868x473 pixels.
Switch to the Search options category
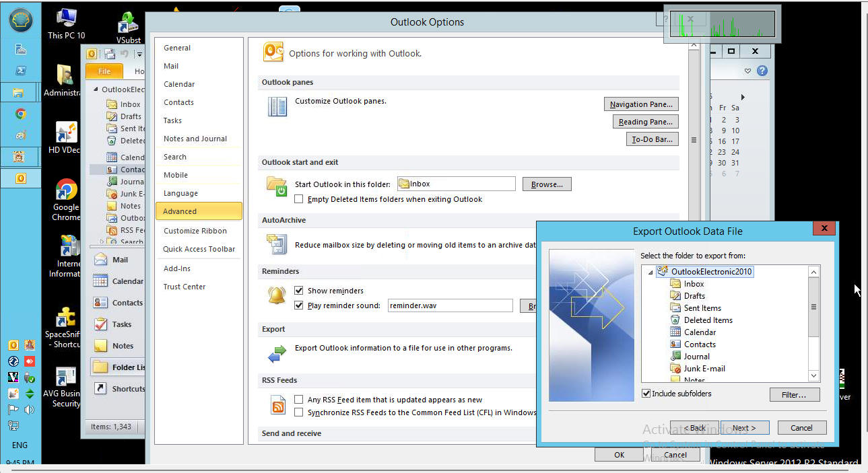pos(199,157)
